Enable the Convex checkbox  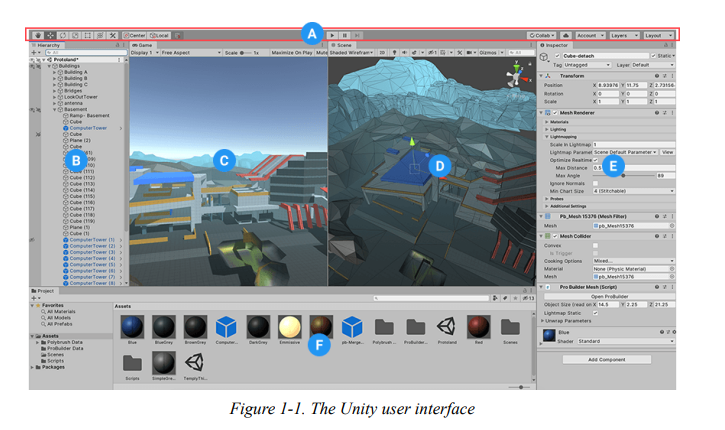[596, 246]
